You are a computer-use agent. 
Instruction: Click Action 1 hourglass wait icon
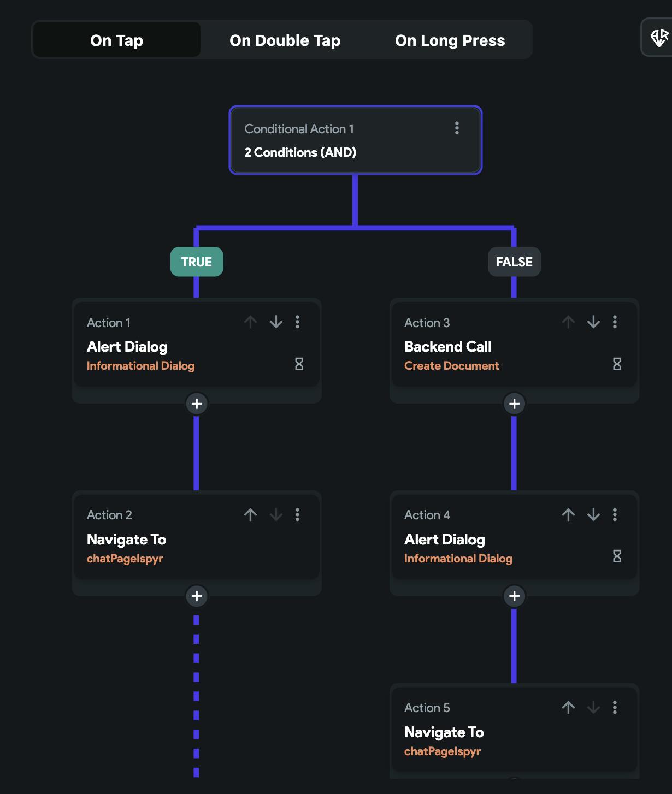pyautogui.click(x=299, y=364)
